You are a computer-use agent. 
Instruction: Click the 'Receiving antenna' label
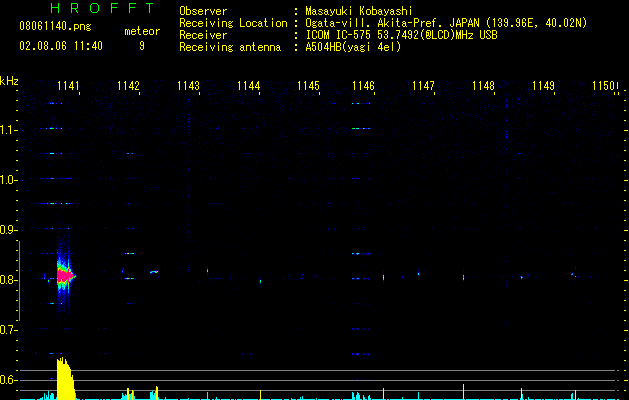(x=230, y=47)
